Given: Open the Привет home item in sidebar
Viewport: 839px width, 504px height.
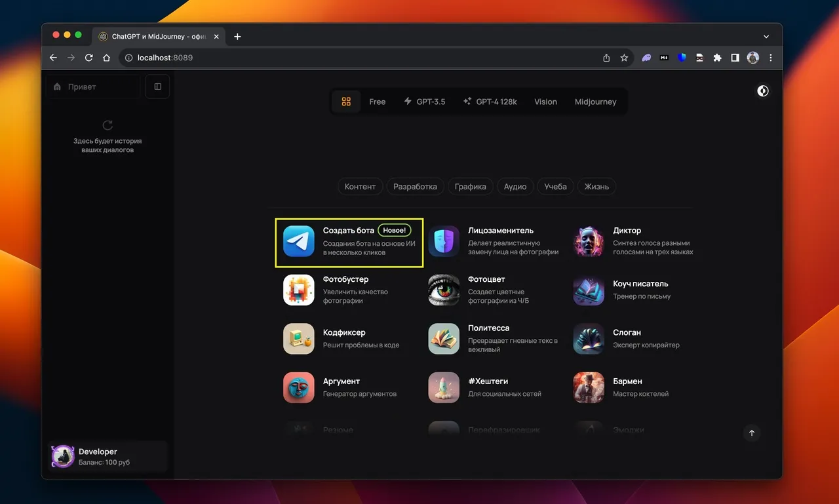Looking at the screenshot, I should click(92, 87).
